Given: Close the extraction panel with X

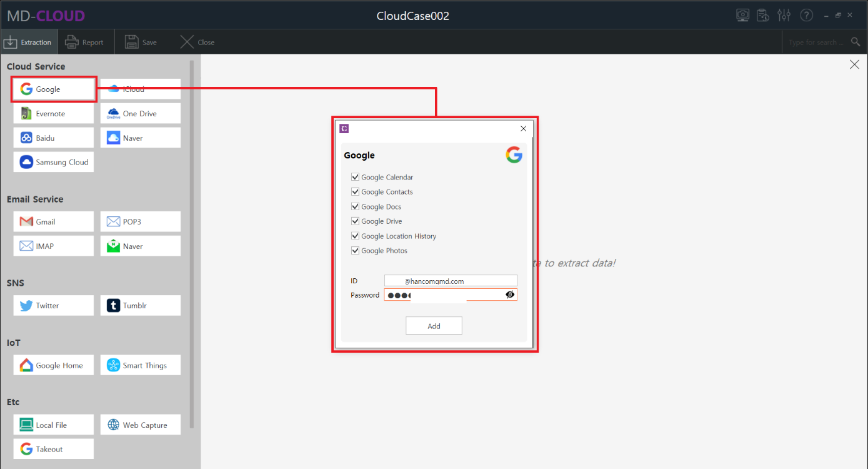Looking at the screenshot, I should 854,64.
